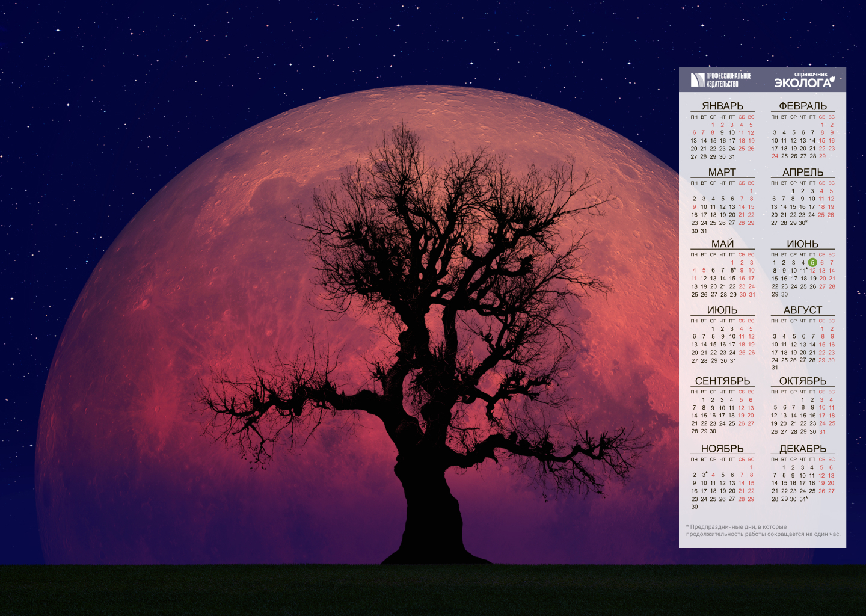This screenshot has height=616, width=866.
Task: Click the footnote about Предпраздничные дни
Action: point(763,530)
